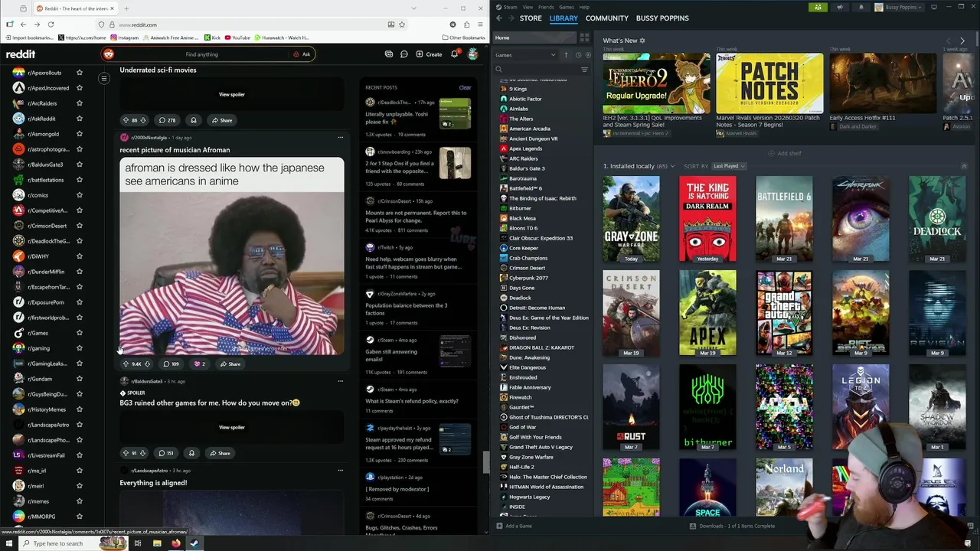
Task: Favorite r/Games with star
Action: pyautogui.click(x=80, y=333)
